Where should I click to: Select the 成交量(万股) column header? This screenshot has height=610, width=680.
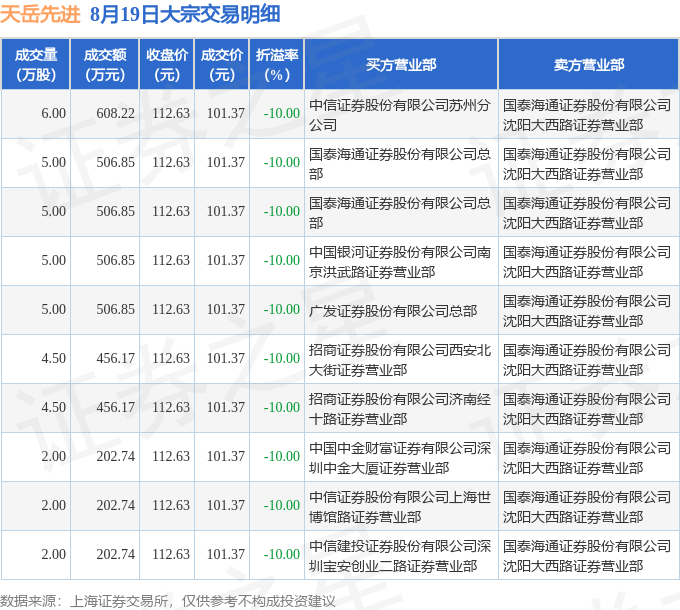click(x=36, y=65)
